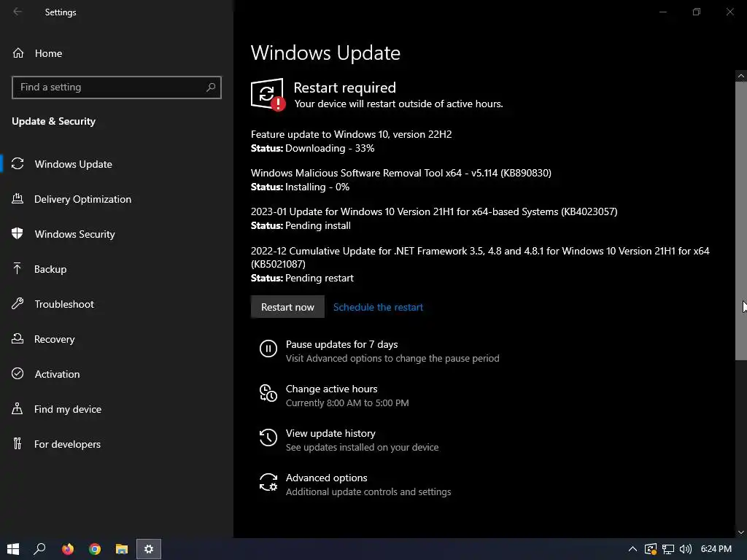Click the KB890830 Malicious Software Removal Tool entry
Viewport: 747px width, 560px height.
coord(400,173)
